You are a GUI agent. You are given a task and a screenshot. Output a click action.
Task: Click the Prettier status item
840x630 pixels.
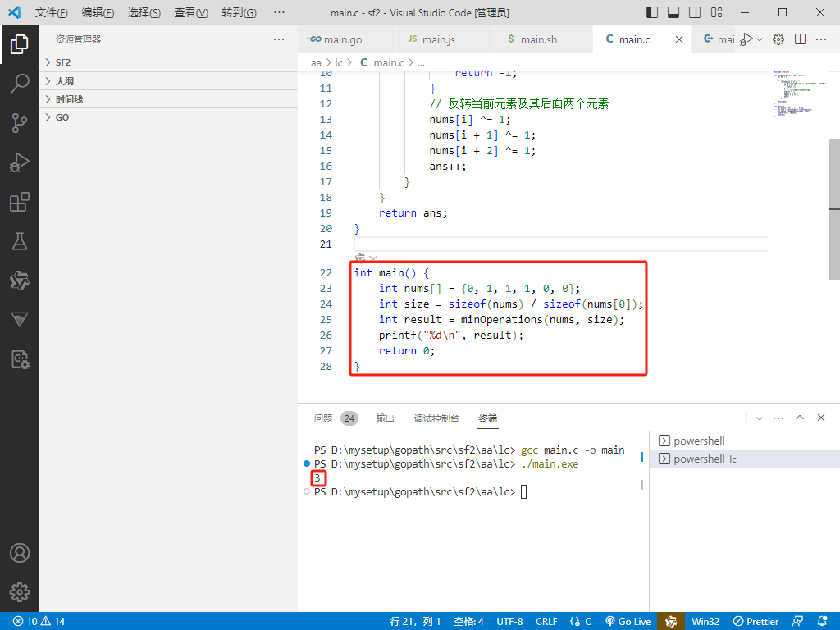click(756, 622)
